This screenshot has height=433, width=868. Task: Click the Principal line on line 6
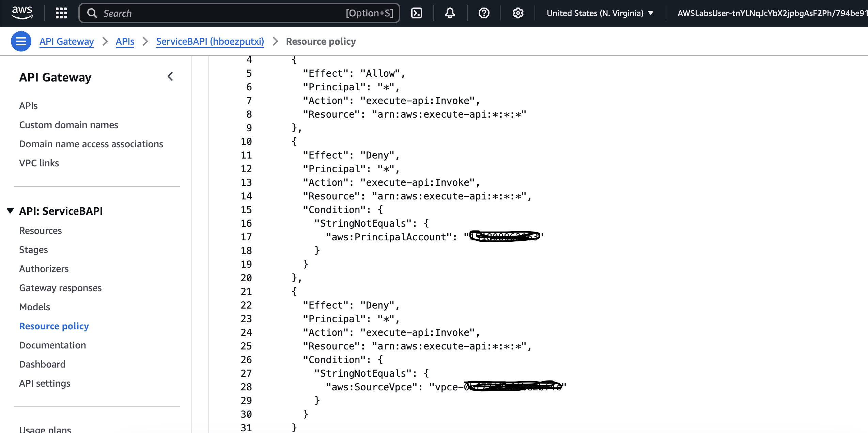tap(351, 87)
